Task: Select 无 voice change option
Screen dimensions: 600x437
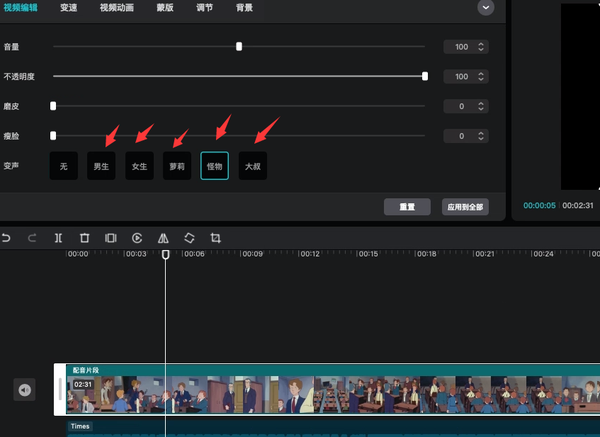Action: (x=64, y=166)
